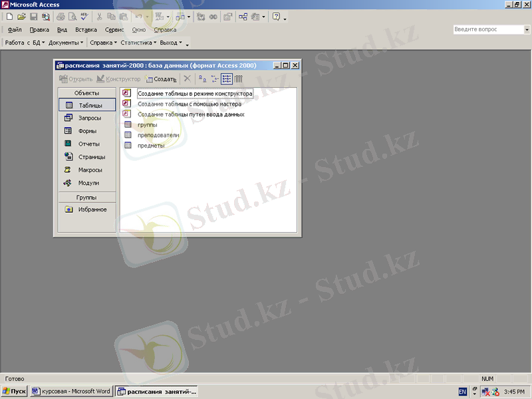Click the Analyze toolbar icon
The image size is (532, 399).
tap(180, 17)
